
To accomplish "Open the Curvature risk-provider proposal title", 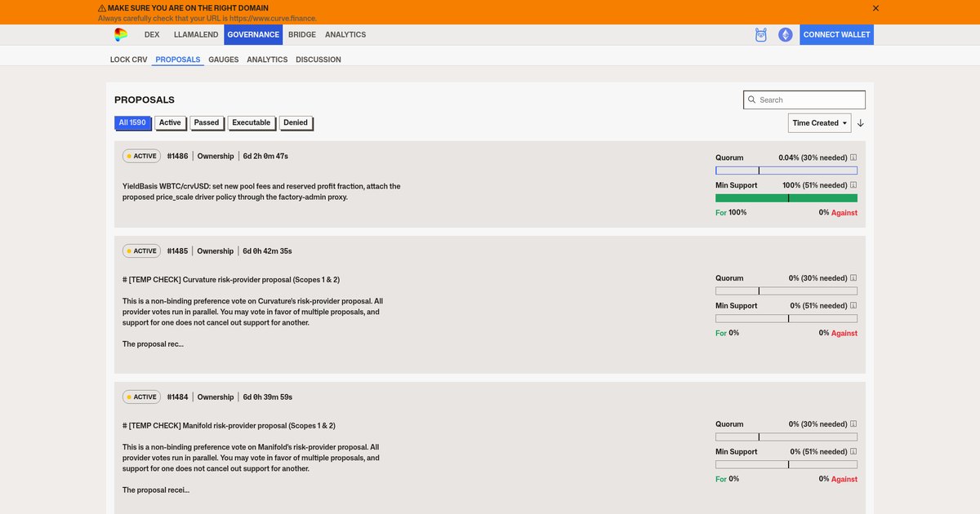I will [x=231, y=280].
